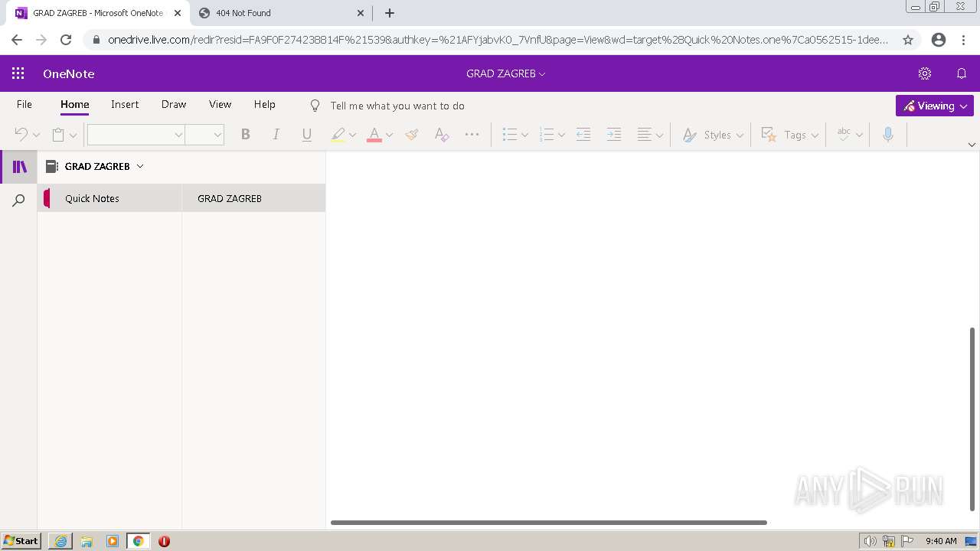Open the Help tab
Screen dimensions: 980x551
(265, 104)
